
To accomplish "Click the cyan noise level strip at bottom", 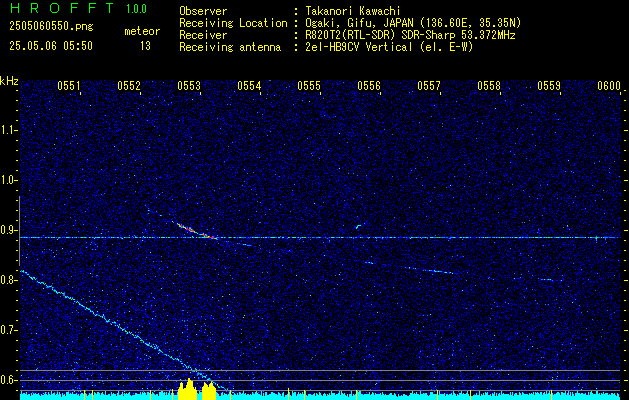I will click(x=320, y=396).
